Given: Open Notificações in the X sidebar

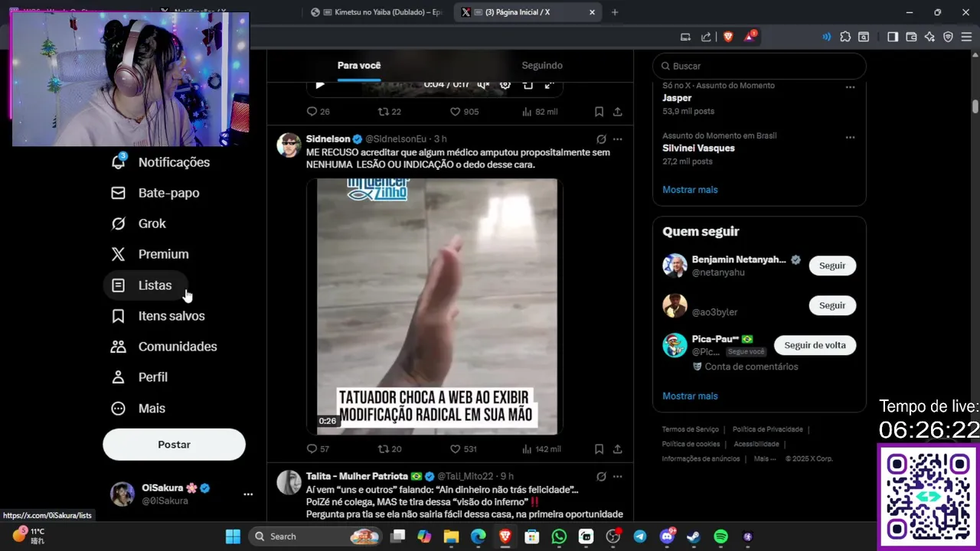Looking at the screenshot, I should coord(162,162).
